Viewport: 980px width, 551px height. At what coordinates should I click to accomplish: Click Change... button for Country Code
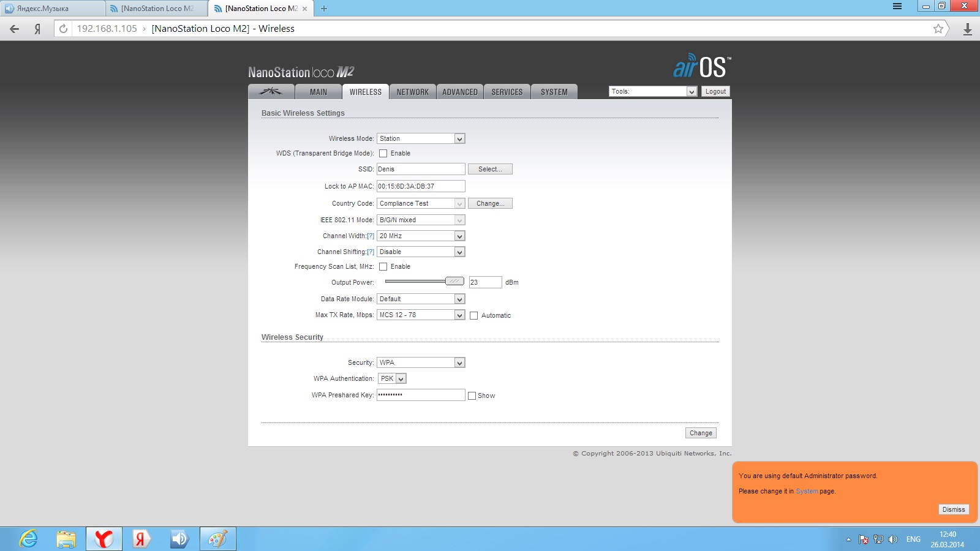pos(490,204)
